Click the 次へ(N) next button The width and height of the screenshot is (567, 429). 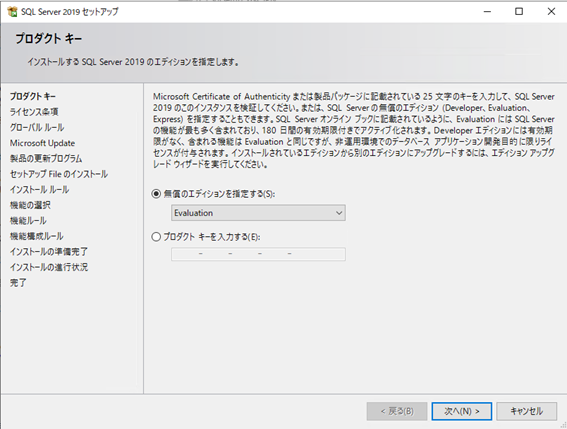(462, 411)
